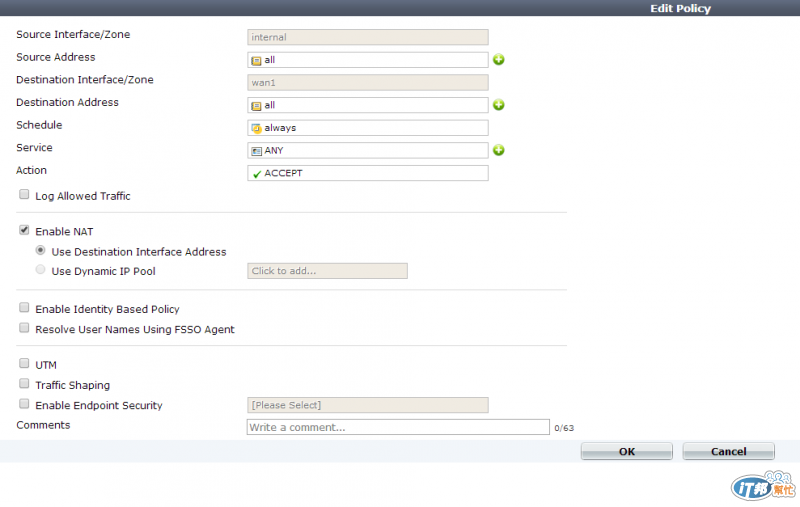This screenshot has height=507, width=800.
Task: Click the green checkmark beside ACCEPT
Action: tap(257, 174)
